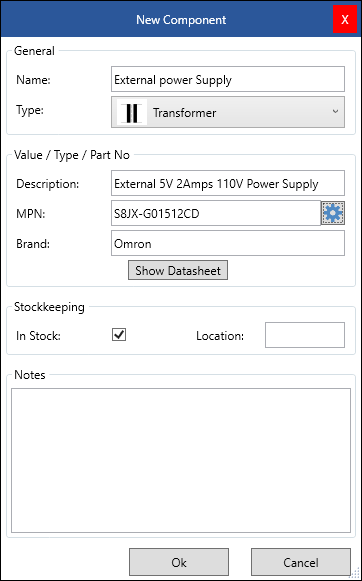The image size is (362, 581).
Task: Close the New Component window with X
Action: tap(345, 19)
